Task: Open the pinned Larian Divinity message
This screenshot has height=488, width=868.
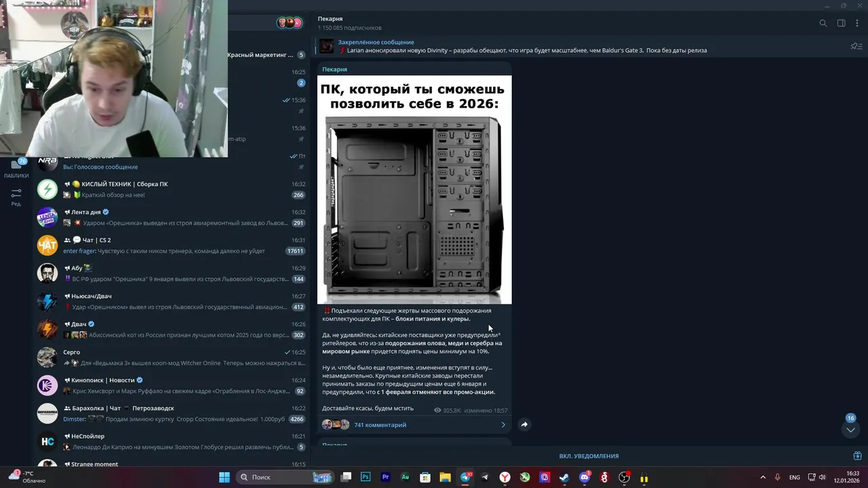Action: [522, 46]
